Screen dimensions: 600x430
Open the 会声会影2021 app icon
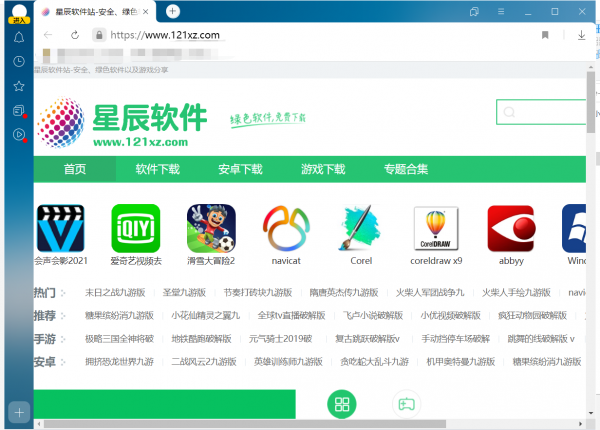click(x=60, y=228)
